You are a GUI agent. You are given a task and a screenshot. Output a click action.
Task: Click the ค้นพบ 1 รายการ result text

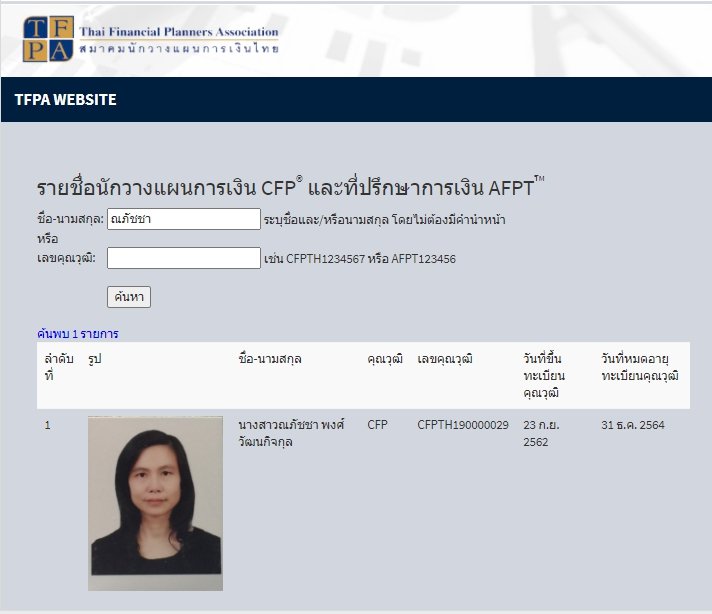[78, 333]
